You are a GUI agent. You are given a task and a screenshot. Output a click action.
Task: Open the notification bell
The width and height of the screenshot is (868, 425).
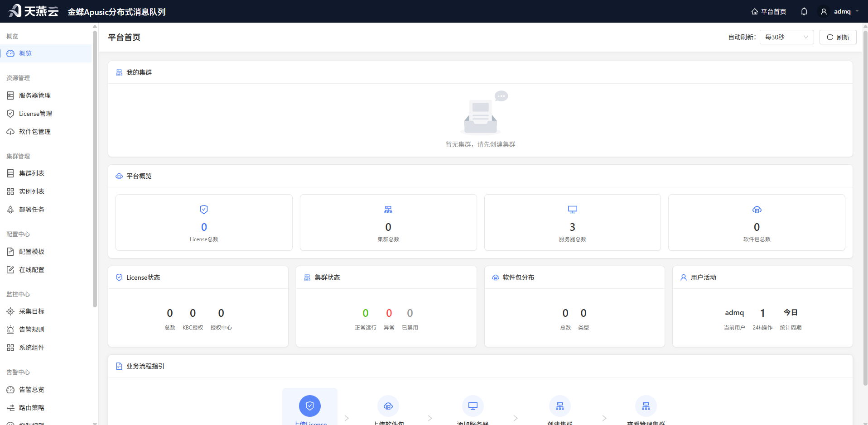pos(804,12)
